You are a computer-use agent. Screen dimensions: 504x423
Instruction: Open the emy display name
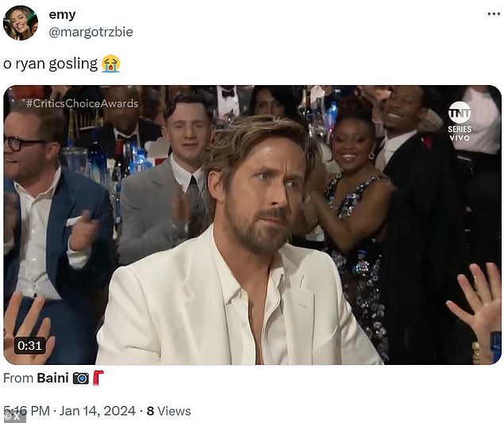(x=62, y=14)
